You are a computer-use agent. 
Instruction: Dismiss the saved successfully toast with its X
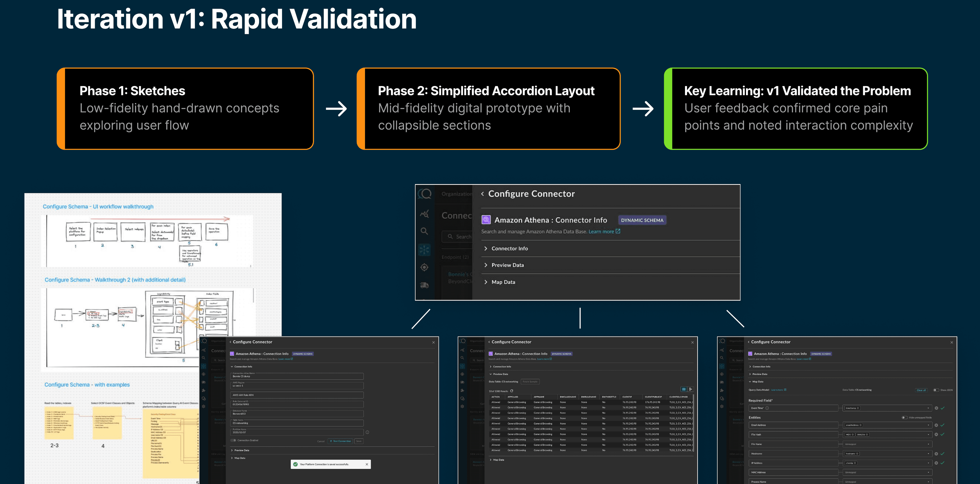(367, 464)
